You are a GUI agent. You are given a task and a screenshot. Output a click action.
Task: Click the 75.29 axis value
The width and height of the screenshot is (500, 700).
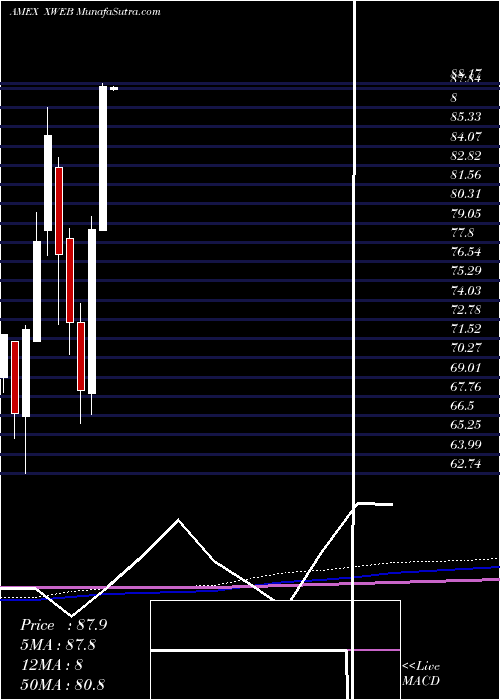coord(466,271)
